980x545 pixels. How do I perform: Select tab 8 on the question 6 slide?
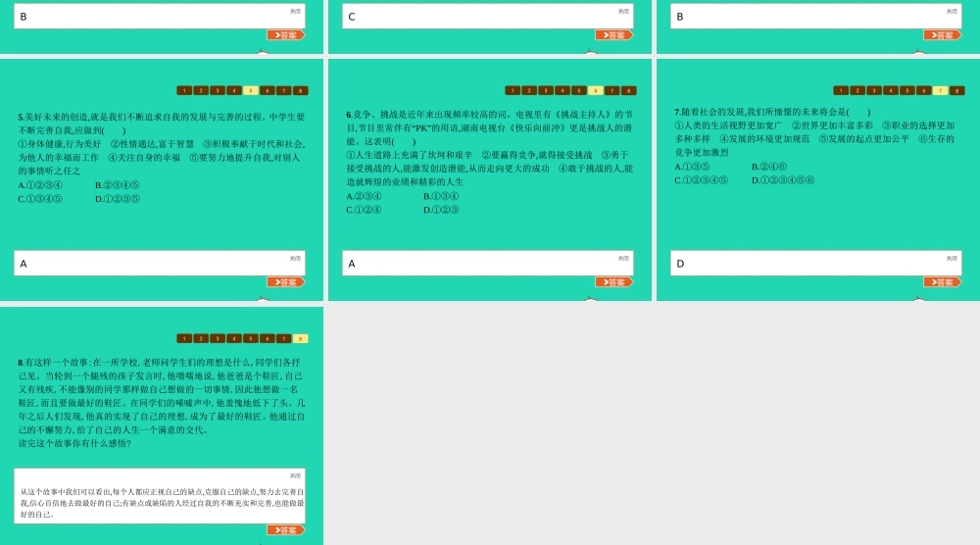point(628,90)
